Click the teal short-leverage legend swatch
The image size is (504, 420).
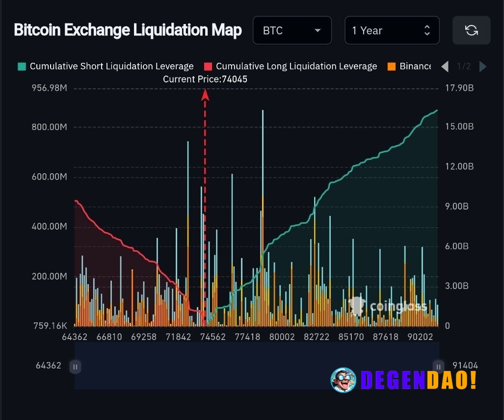click(22, 67)
